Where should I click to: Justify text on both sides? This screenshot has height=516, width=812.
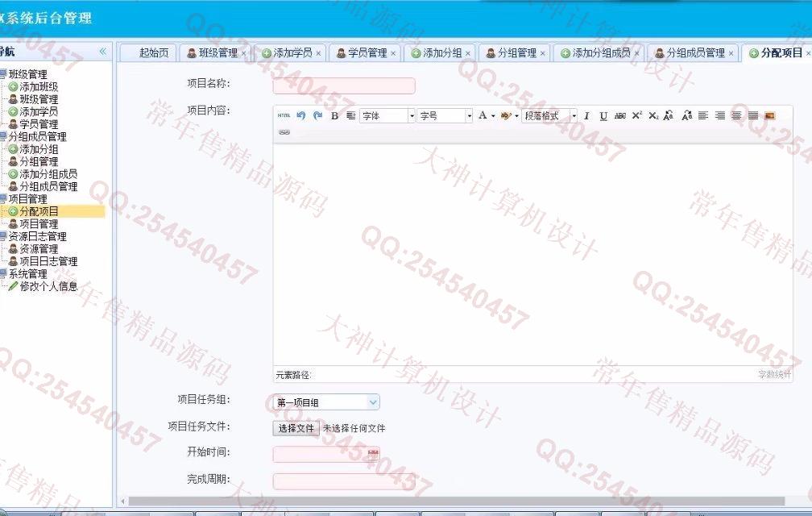(753, 115)
